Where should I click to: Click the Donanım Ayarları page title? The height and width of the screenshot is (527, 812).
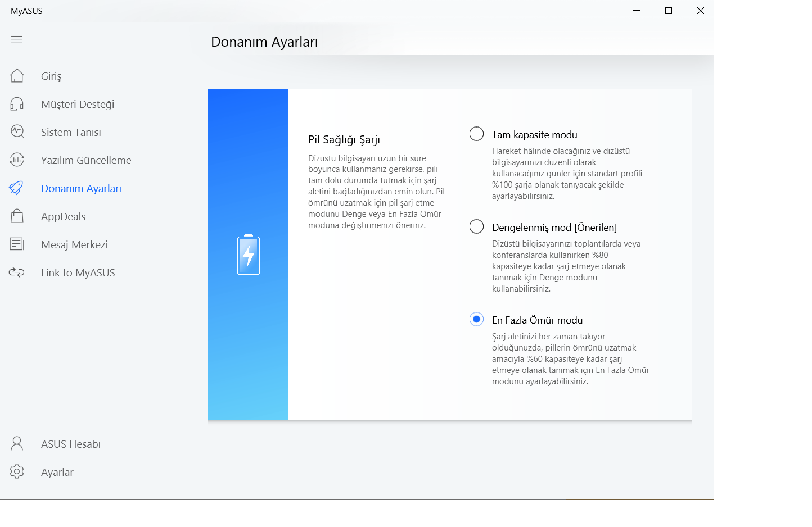(264, 42)
